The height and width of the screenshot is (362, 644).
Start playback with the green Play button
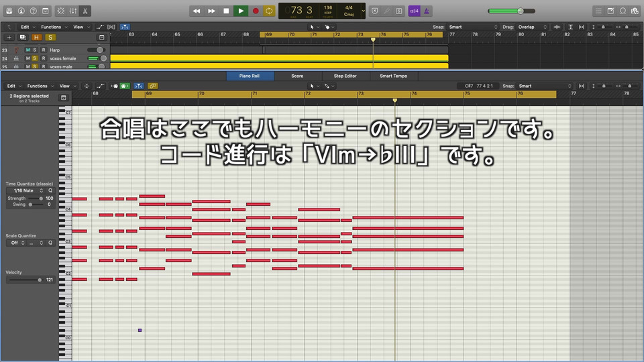click(241, 11)
